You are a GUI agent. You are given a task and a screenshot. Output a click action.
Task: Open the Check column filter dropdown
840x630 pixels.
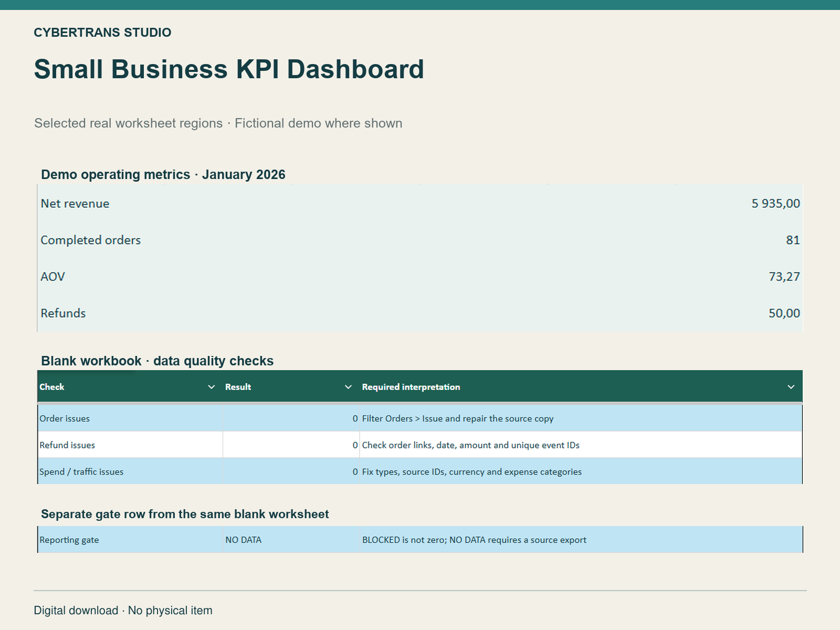click(212, 387)
